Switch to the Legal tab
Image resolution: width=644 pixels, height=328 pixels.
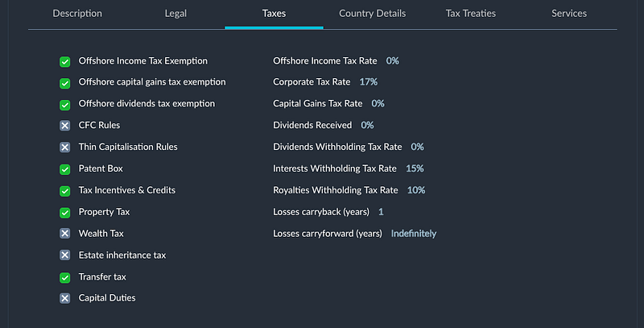pos(175,14)
